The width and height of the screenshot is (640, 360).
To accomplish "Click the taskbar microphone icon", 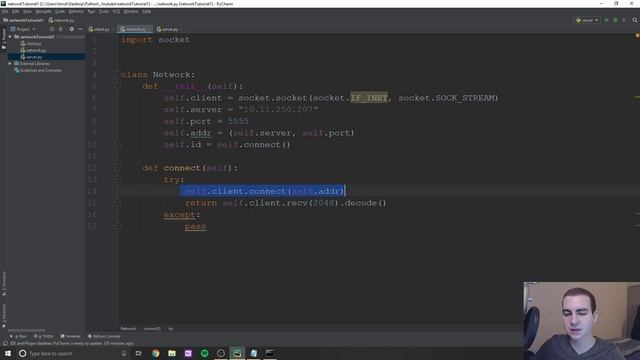I will click(124, 353).
